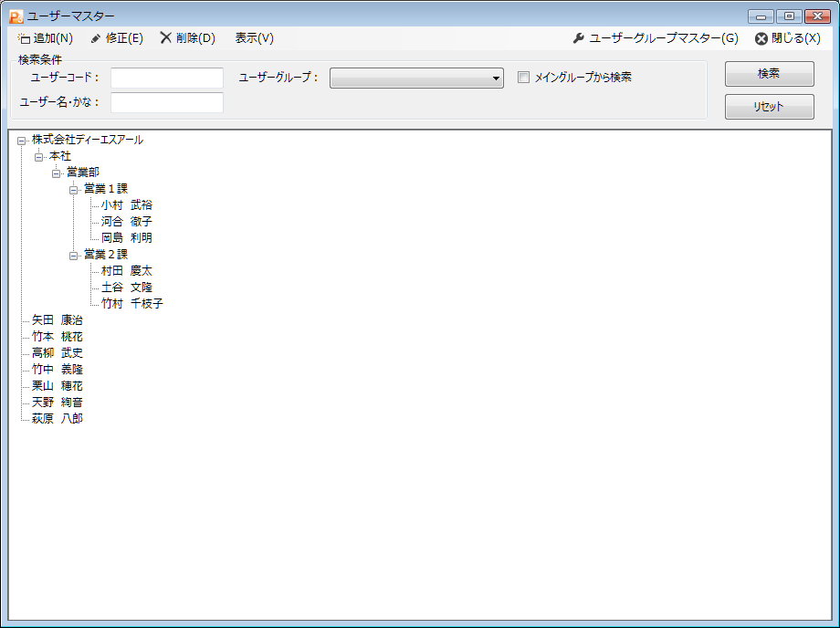Select user 竹中 義隆
Screen dimensions: 840x628
(58, 370)
